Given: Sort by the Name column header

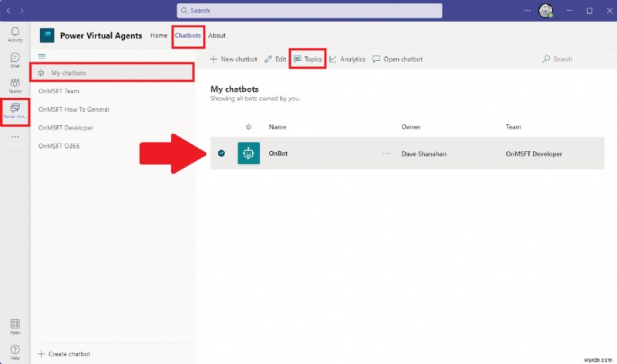Looking at the screenshot, I should coord(278,126).
